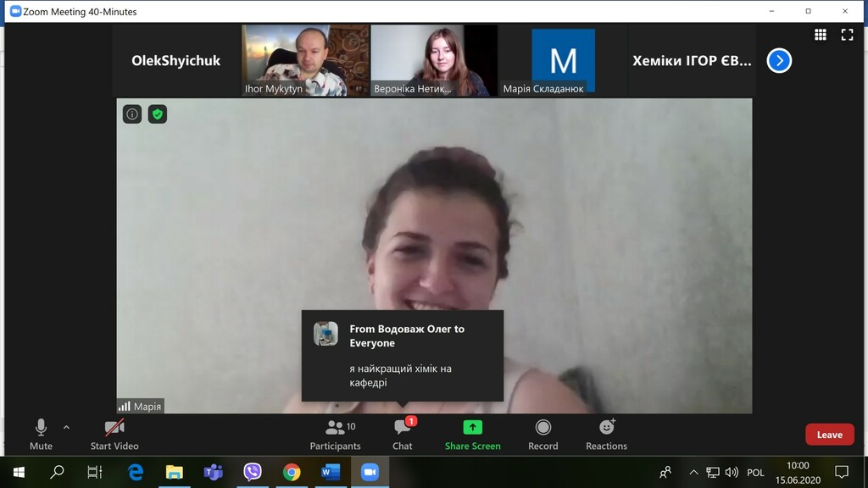Select Ihor Mykytyn video thumbnail

click(x=305, y=59)
